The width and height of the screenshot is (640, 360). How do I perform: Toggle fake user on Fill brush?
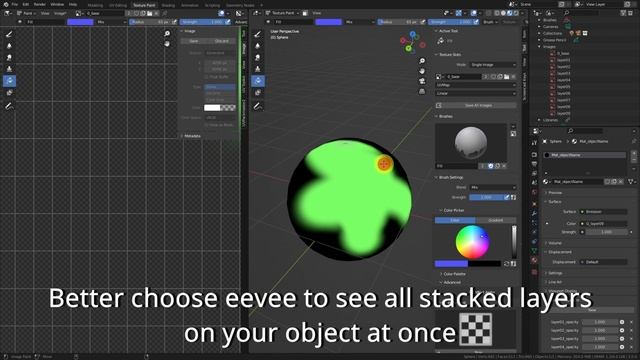pos(491,166)
